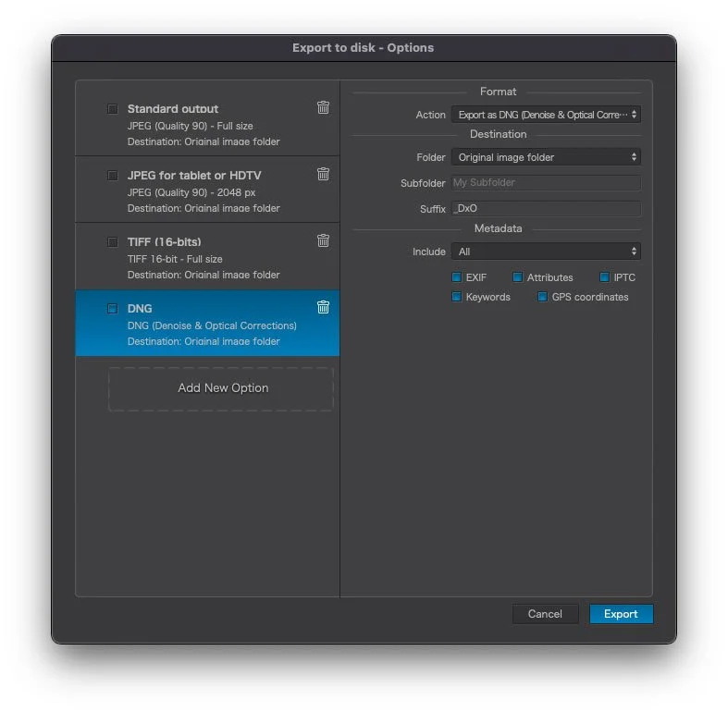Select the Standard output title text

point(173,108)
